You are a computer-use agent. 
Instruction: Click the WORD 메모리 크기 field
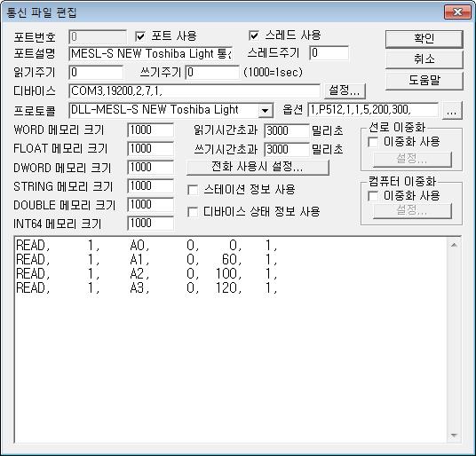[x=151, y=130]
